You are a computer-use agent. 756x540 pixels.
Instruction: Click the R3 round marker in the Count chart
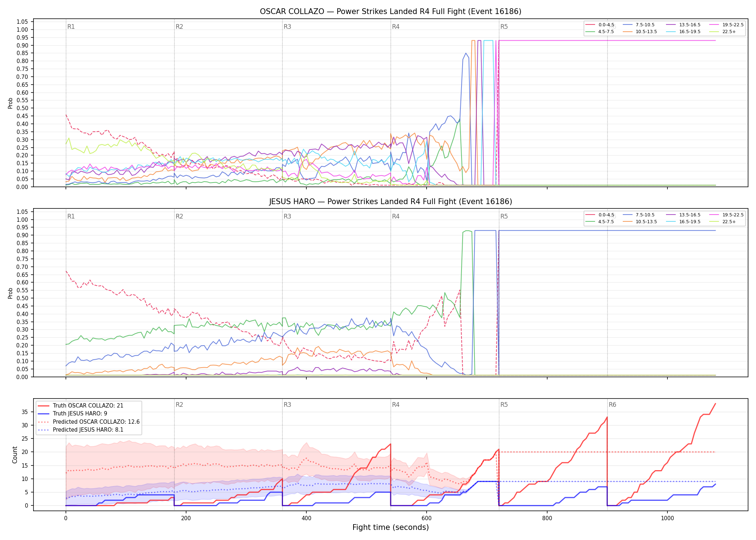click(x=287, y=405)
